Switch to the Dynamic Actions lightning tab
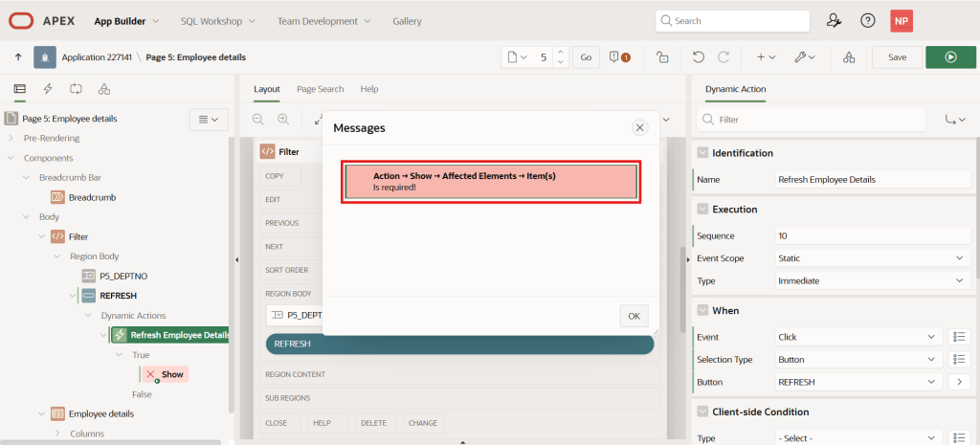980x445 pixels. tap(48, 89)
